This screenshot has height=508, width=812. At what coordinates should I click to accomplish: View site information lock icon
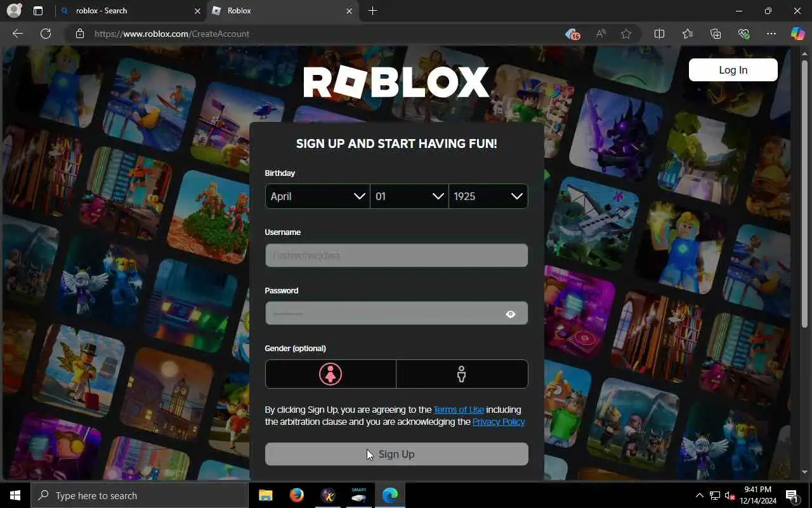point(80,34)
